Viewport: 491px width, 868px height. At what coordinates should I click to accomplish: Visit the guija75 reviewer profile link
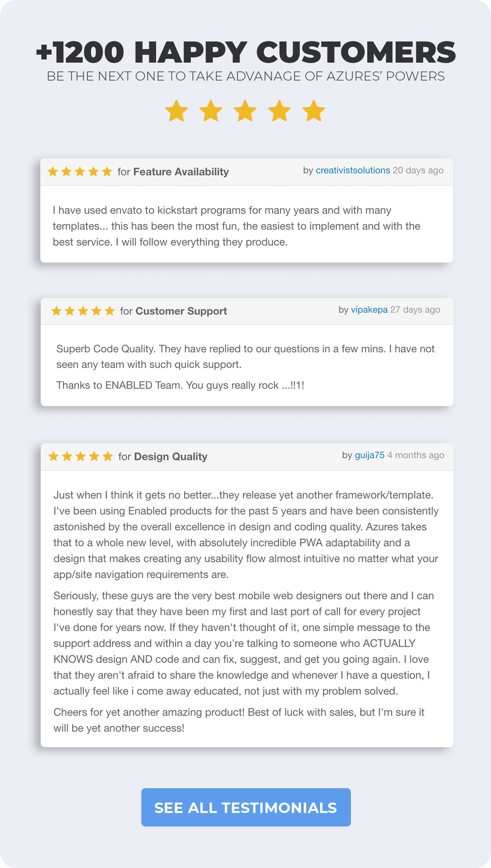369,456
